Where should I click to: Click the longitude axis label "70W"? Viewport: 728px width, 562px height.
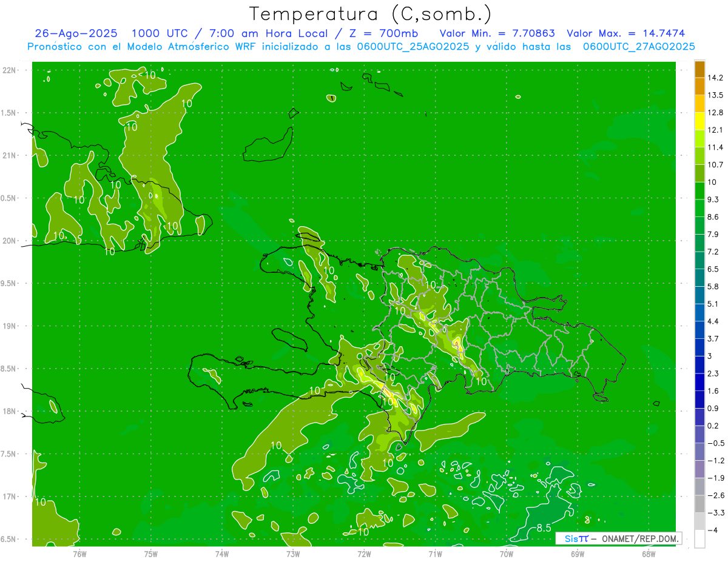pos(506,554)
